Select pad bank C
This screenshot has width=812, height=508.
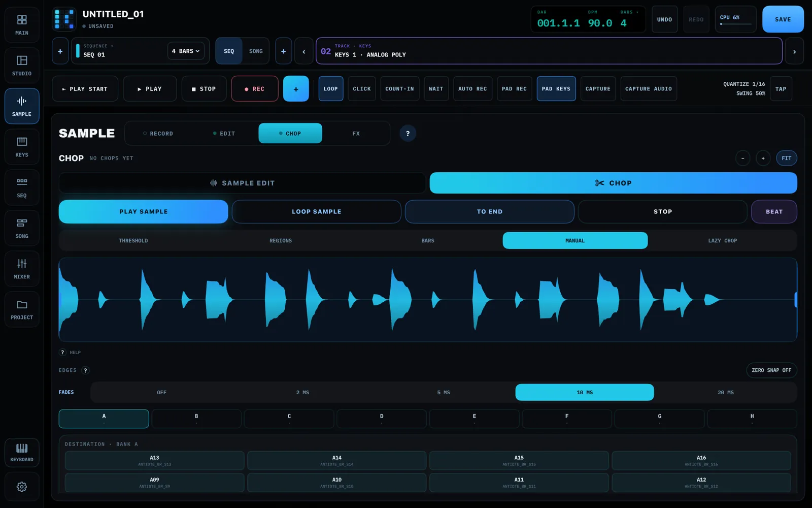coord(289,419)
